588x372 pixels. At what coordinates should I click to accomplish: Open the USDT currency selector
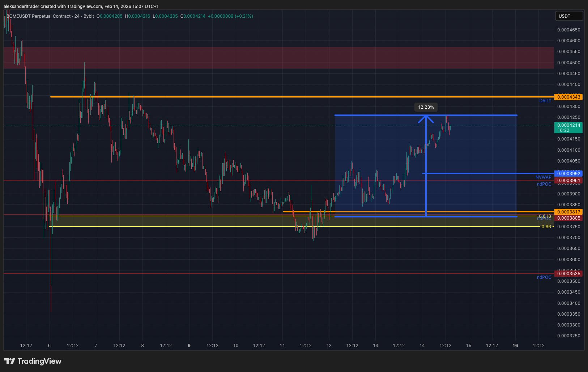tap(568, 16)
